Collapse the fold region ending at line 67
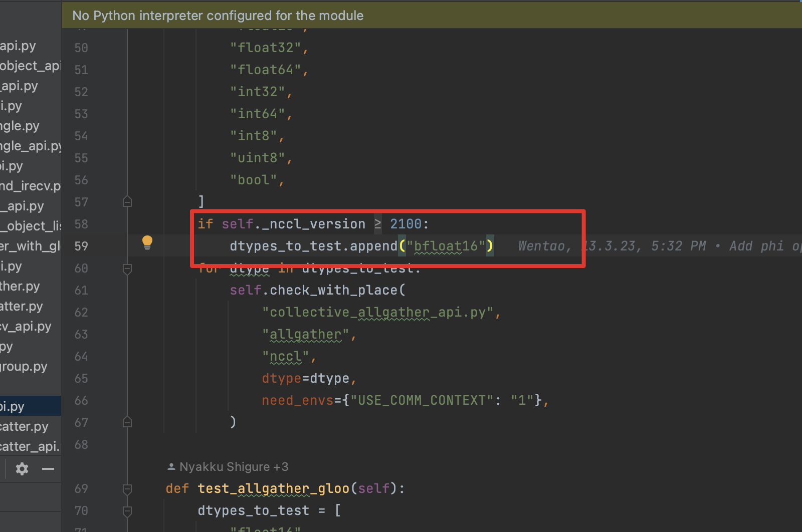The width and height of the screenshot is (802, 532). pyautogui.click(x=127, y=422)
